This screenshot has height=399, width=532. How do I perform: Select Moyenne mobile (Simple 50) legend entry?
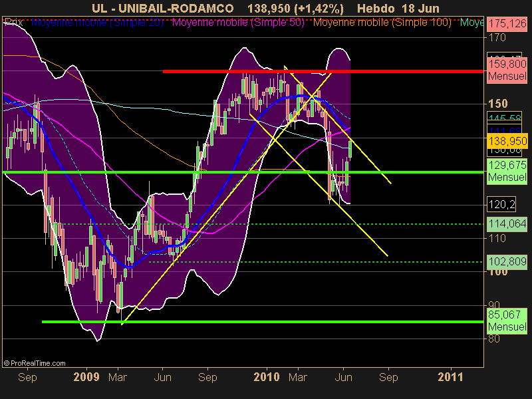click(x=239, y=23)
